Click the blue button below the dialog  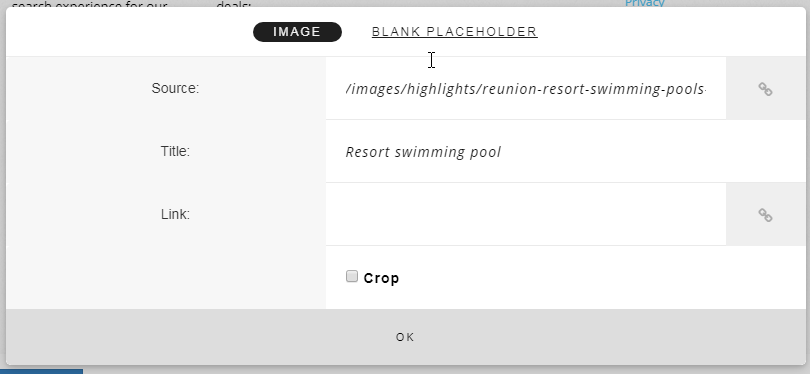(x=41, y=371)
